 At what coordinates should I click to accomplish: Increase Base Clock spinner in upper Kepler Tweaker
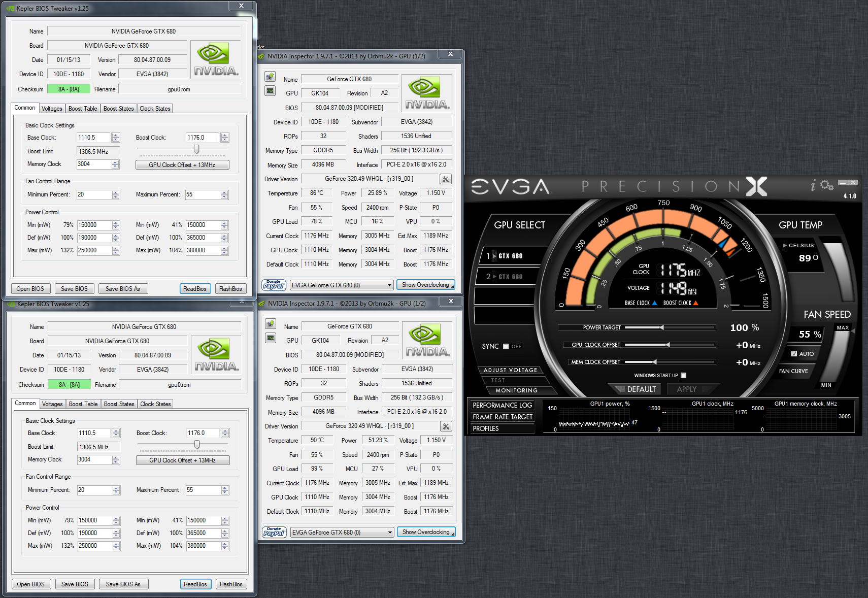116,136
